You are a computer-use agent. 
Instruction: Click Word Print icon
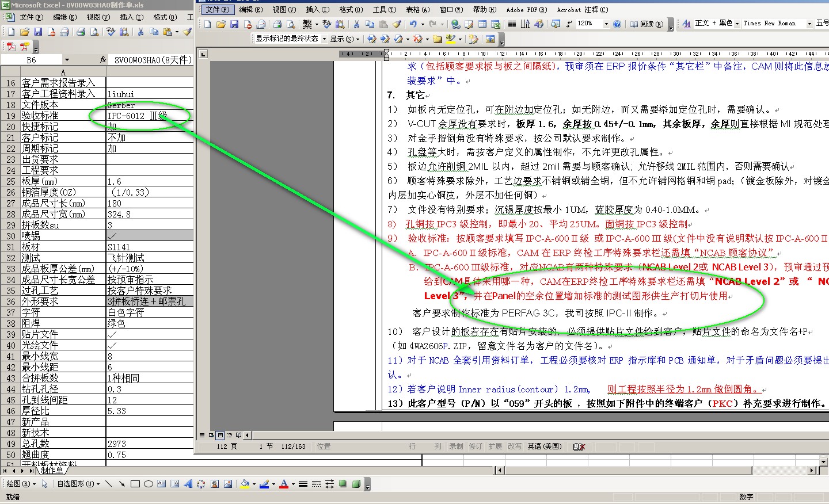pos(277,24)
